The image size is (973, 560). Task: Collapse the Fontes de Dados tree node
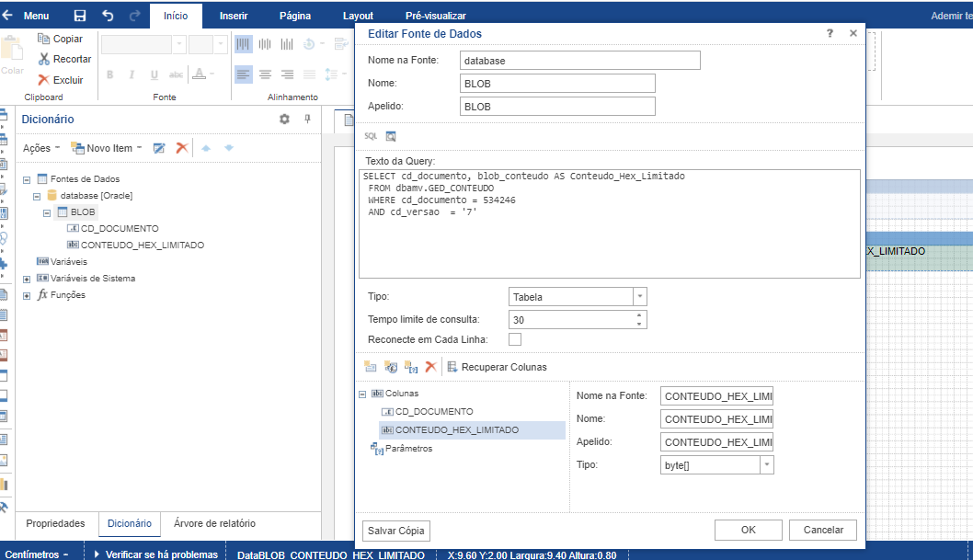click(27, 179)
